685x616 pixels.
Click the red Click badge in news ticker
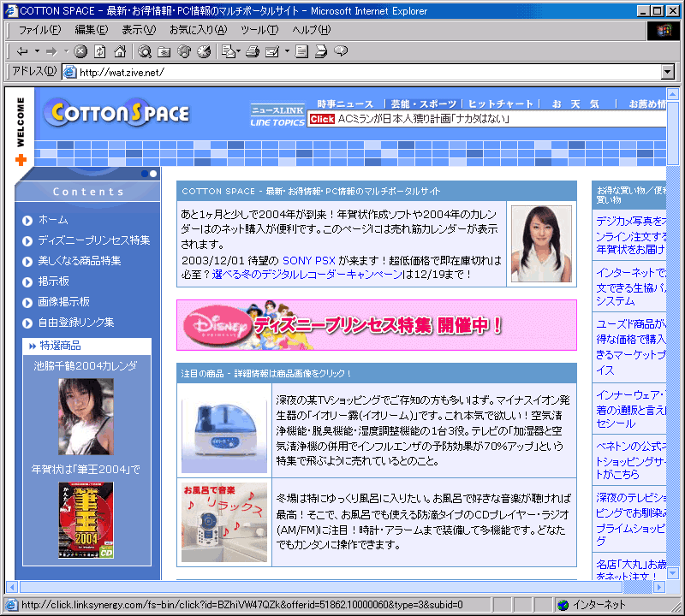322,119
